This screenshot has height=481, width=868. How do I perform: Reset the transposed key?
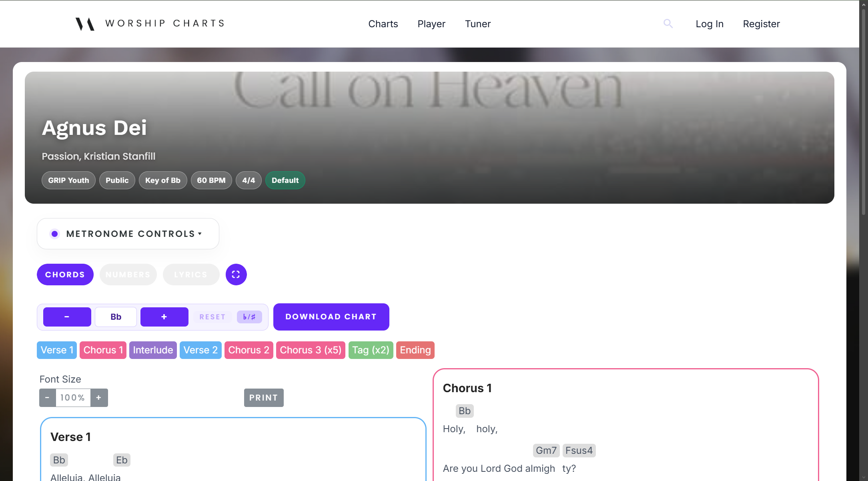point(212,317)
